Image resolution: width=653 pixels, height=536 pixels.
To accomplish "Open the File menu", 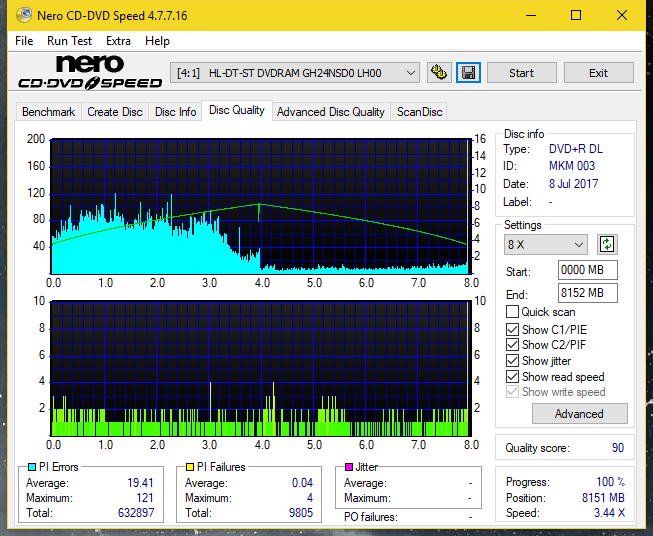I will click(x=24, y=41).
